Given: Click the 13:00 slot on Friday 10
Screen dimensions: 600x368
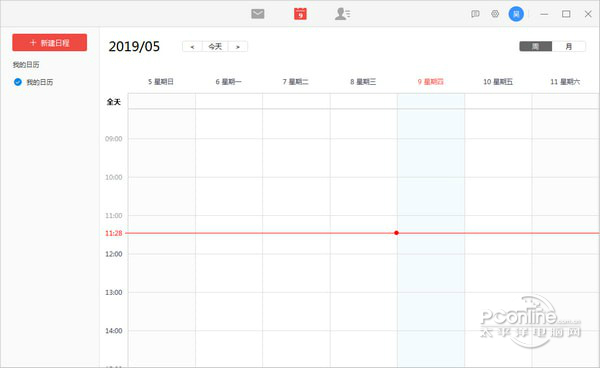Looking at the screenshot, I should 498,311.
